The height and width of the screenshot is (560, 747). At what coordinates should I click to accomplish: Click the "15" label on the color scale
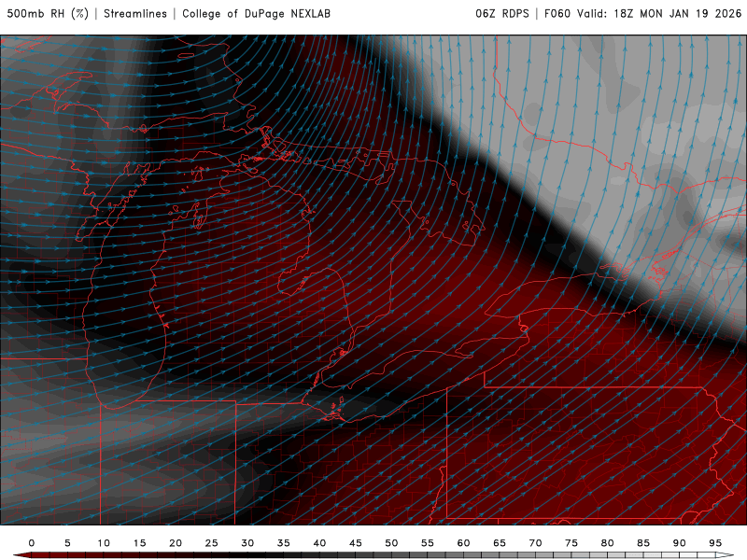coord(139,543)
